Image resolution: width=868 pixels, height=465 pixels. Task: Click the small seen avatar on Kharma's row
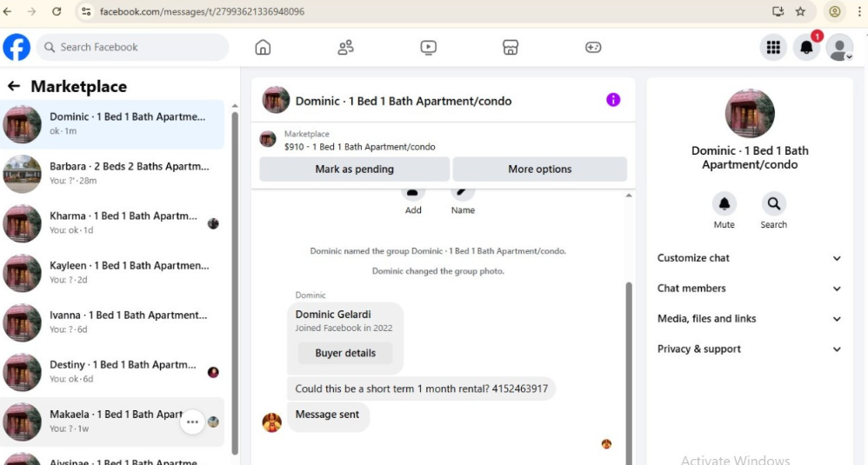[x=213, y=223]
